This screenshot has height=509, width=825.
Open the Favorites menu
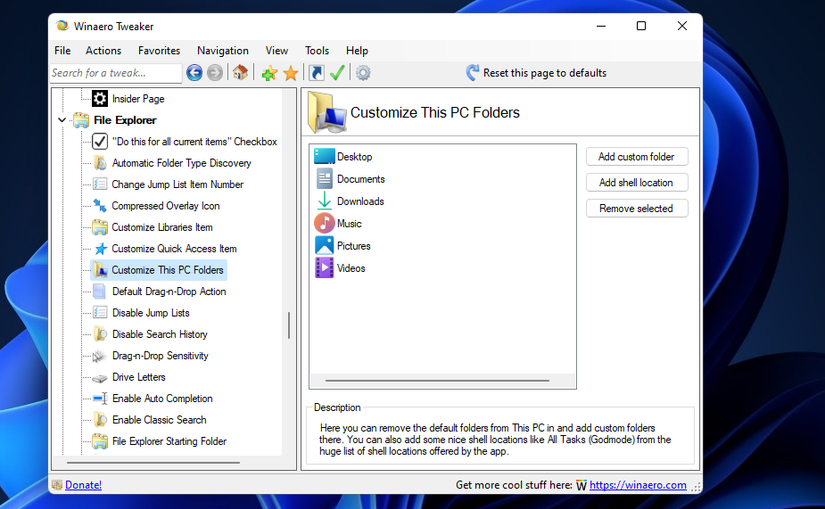click(x=159, y=51)
